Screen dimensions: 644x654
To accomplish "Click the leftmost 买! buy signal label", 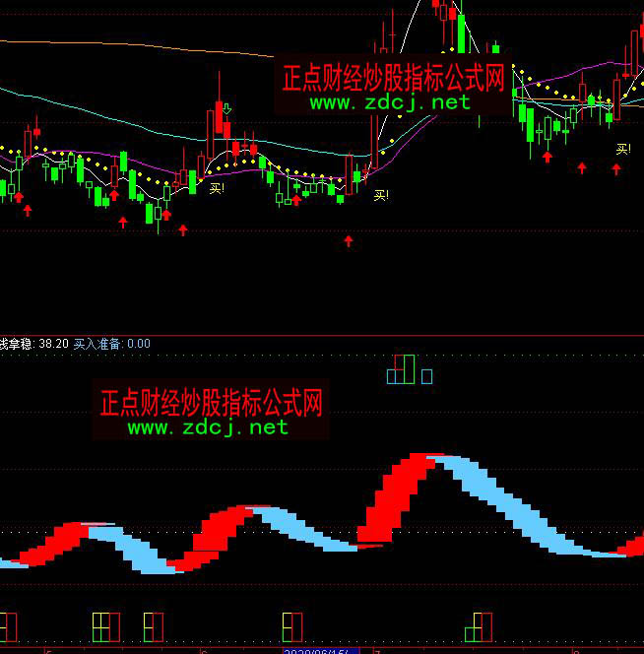I will [217, 187].
